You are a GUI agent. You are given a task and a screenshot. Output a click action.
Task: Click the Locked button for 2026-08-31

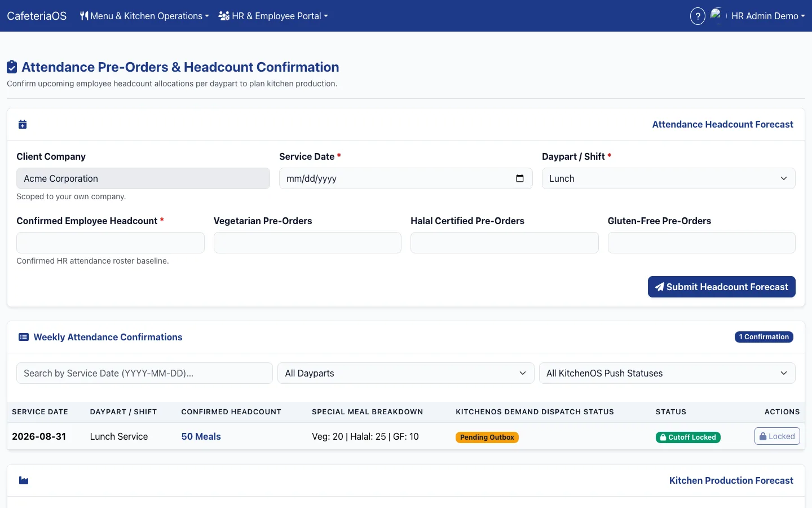[x=777, y=436]
